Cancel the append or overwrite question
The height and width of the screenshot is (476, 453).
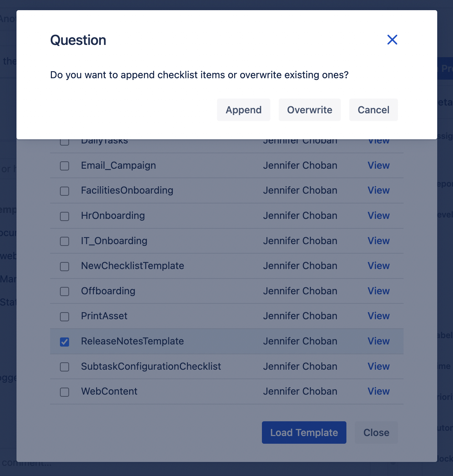coord(373,110)
